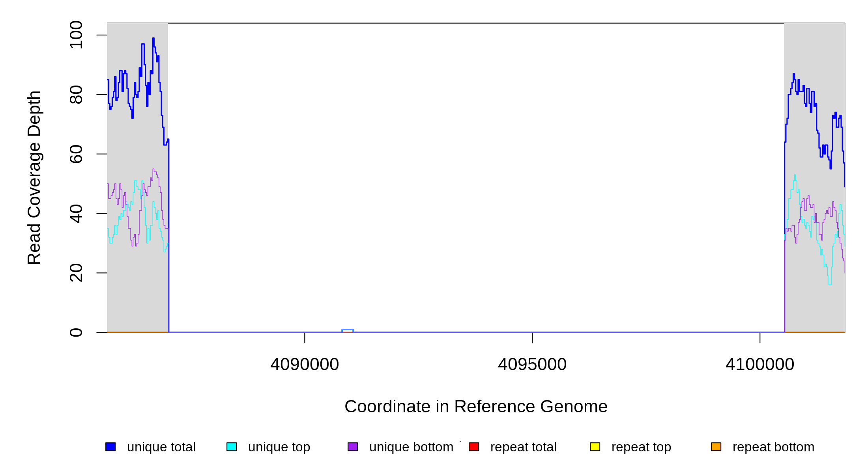Click the yellow 'repeat top' legend swatch
This screenshot has width=868, height=473.
pyautogui.click(x=595, y=447)
